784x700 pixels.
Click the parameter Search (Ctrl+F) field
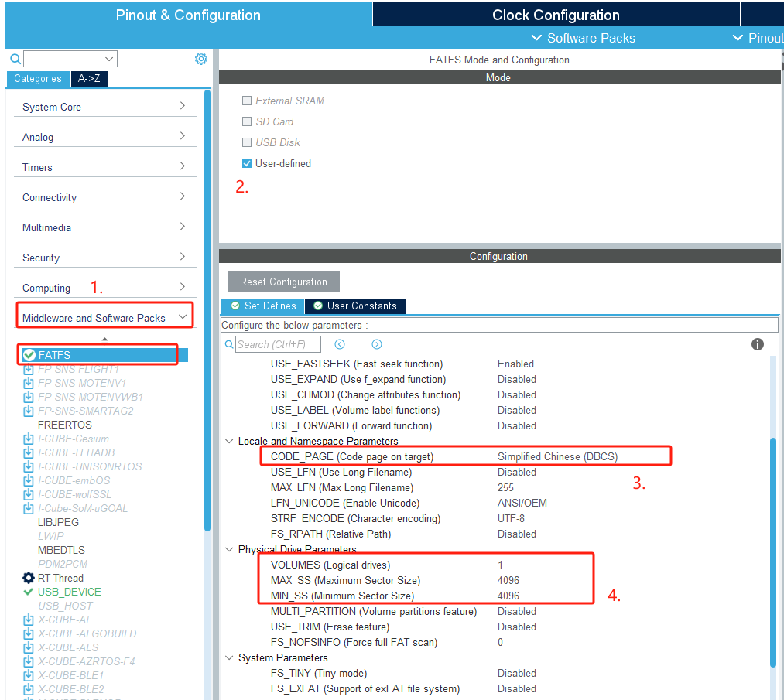278,344
